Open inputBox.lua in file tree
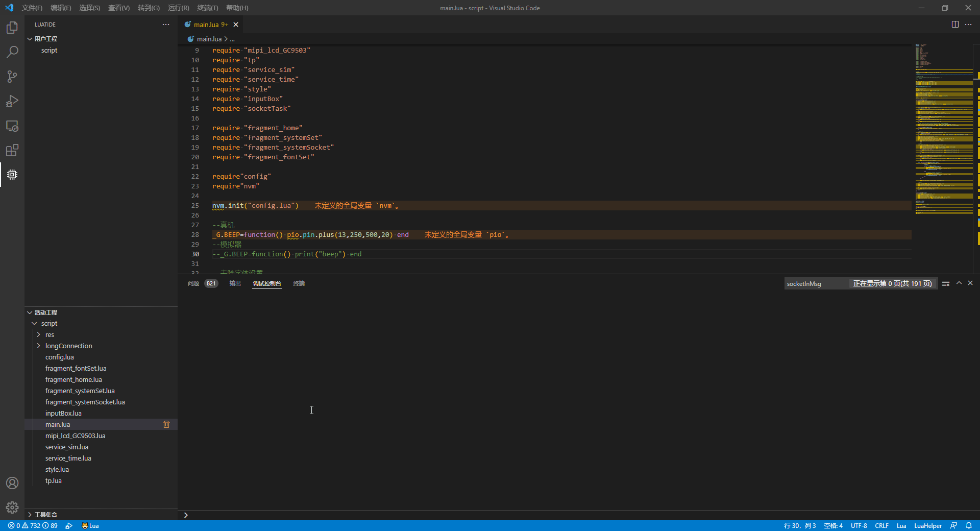 tap(63, 414)
